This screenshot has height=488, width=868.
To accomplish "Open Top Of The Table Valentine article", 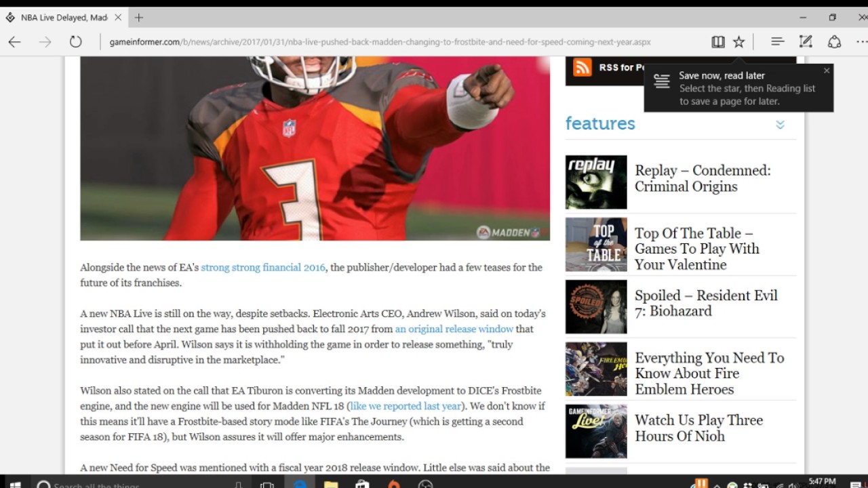I will [697, 249].
